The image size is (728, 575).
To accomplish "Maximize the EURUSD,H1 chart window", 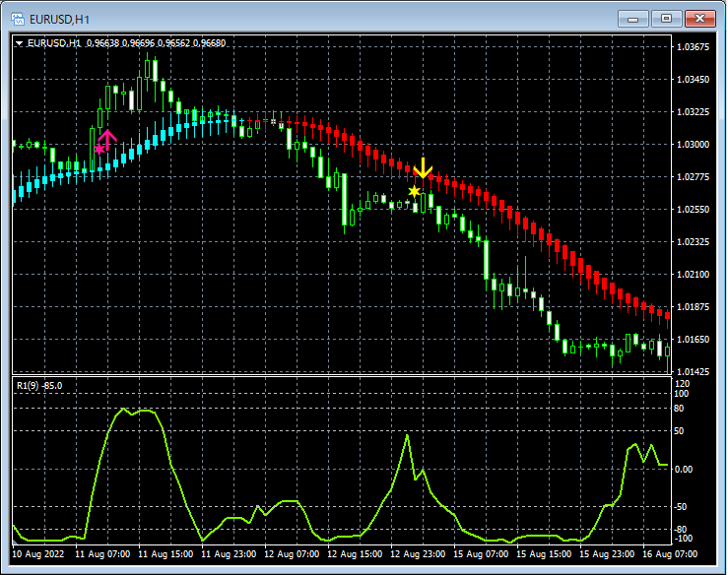I will 666,19.
